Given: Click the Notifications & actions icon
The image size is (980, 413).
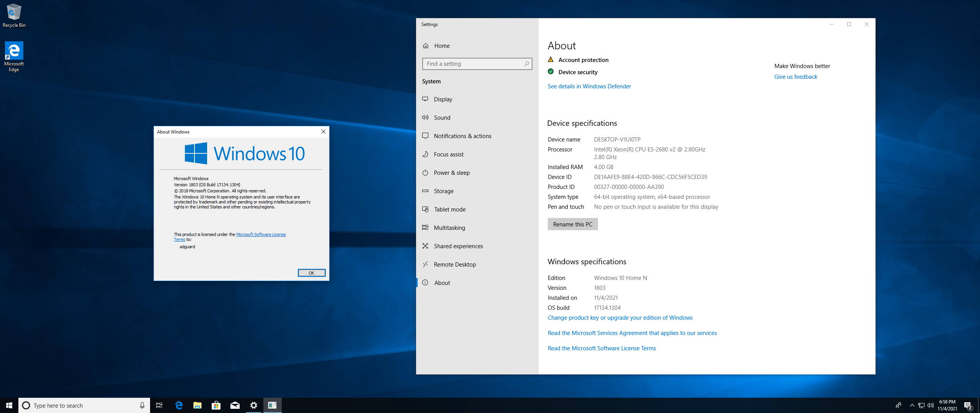Looking at the screenshot, I should [x=425, y=136].
